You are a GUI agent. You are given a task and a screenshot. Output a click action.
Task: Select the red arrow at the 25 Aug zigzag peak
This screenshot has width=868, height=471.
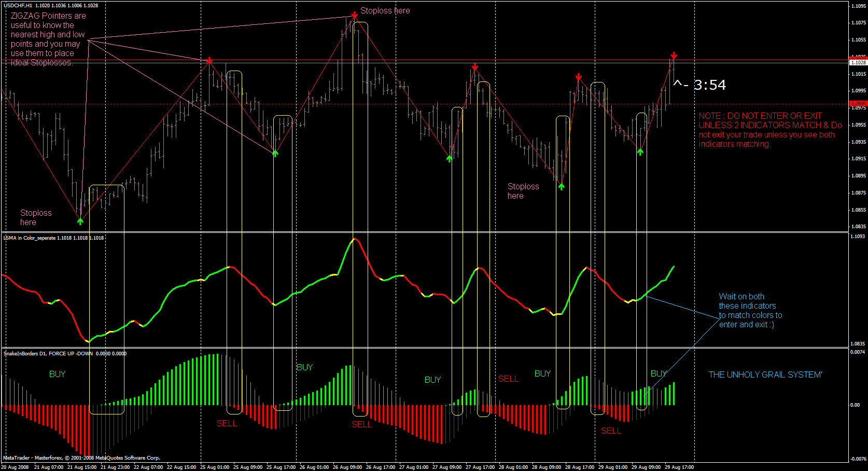(208, 61)
